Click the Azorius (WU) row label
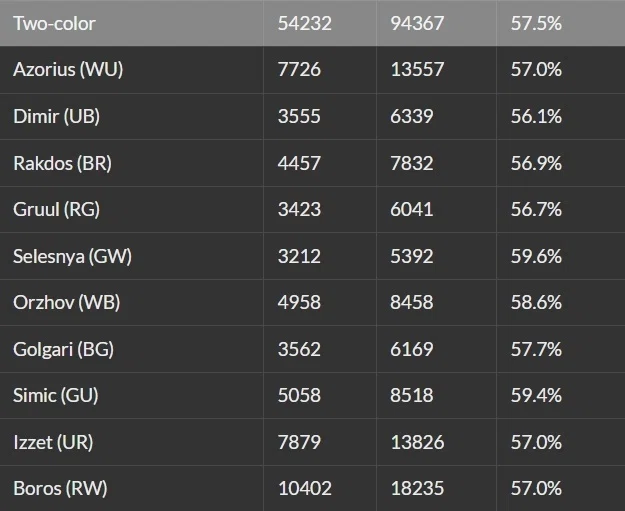The width and height of the screenshot is (625, 511). tap(68, 70)
